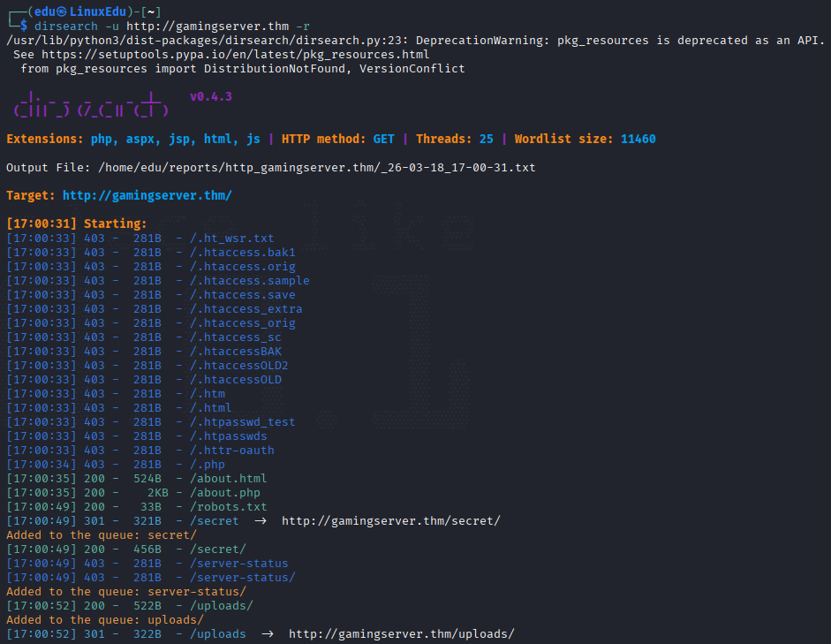This screenshot has height=644, width=831.
Task: Click the output file path ending in .txt
Action: coord(317,168)
